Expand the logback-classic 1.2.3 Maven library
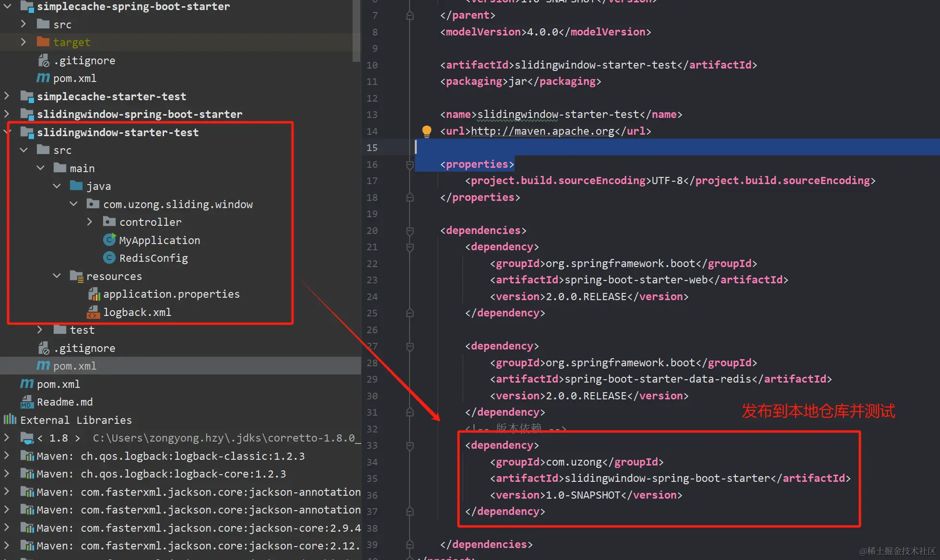 click(x=7, y=456)
